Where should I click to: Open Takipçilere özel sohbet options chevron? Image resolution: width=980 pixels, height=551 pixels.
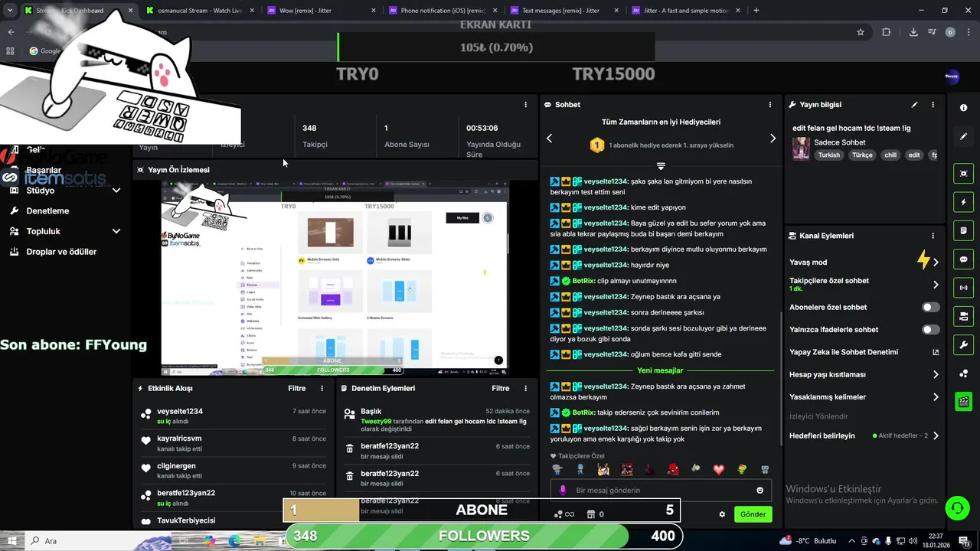click(x=936, y=285)
